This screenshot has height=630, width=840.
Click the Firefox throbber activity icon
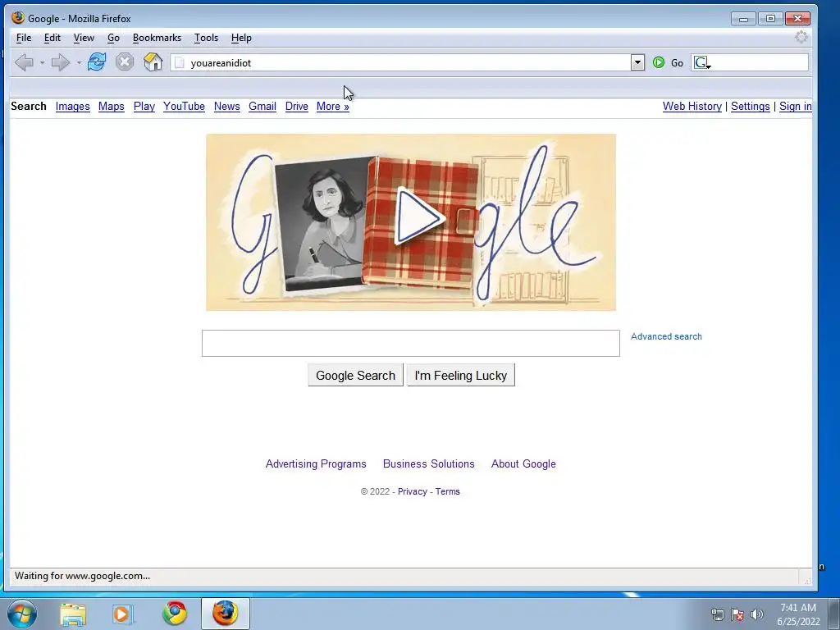pos(801,37)
